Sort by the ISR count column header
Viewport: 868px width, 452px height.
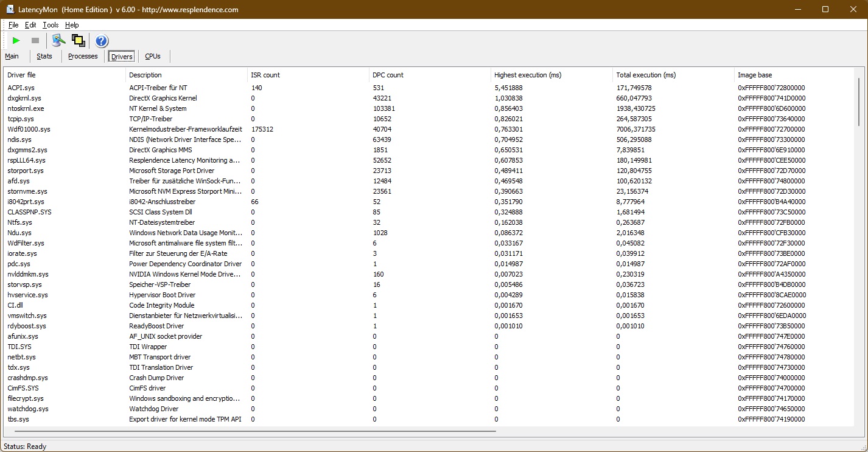tap(309, 75)
